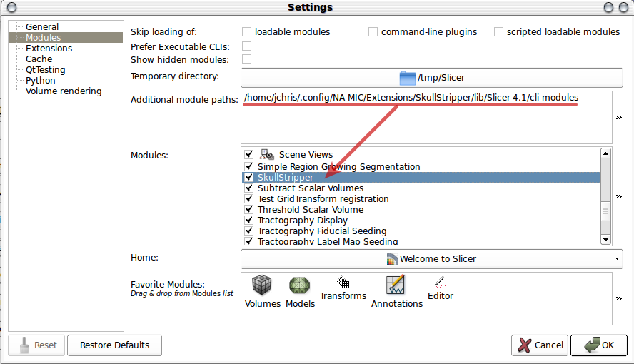Click the Welcome to Slicer home icon
The width and height of the screenshot is (634, 364).
[x=391, y=259]
